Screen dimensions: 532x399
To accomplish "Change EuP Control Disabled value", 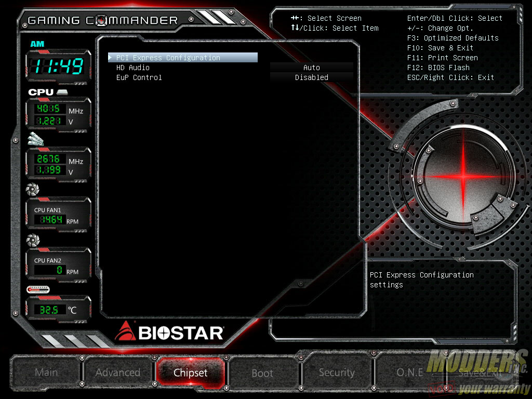I will [x=312, y=77].
